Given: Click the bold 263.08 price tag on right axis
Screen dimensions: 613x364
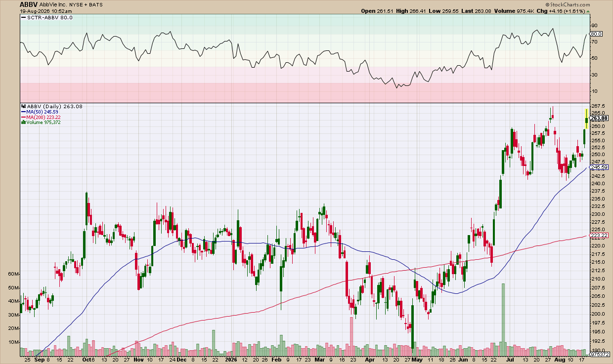Looking at the screenshot, I should coord(599,118).
